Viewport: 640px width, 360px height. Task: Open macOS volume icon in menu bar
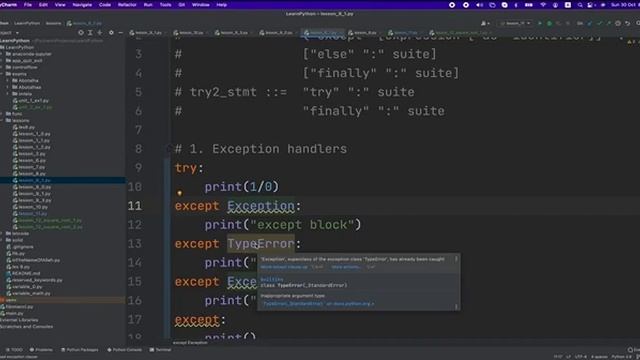point(480,5)
